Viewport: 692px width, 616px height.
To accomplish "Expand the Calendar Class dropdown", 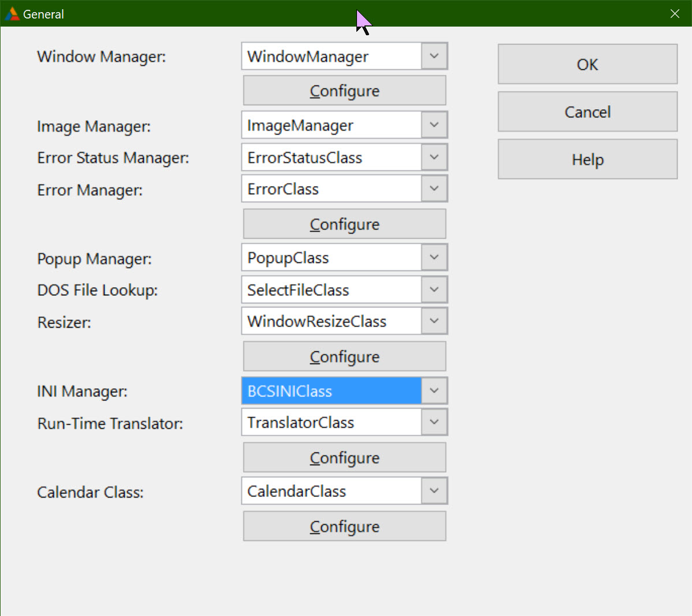I will (x=434, y=491).
